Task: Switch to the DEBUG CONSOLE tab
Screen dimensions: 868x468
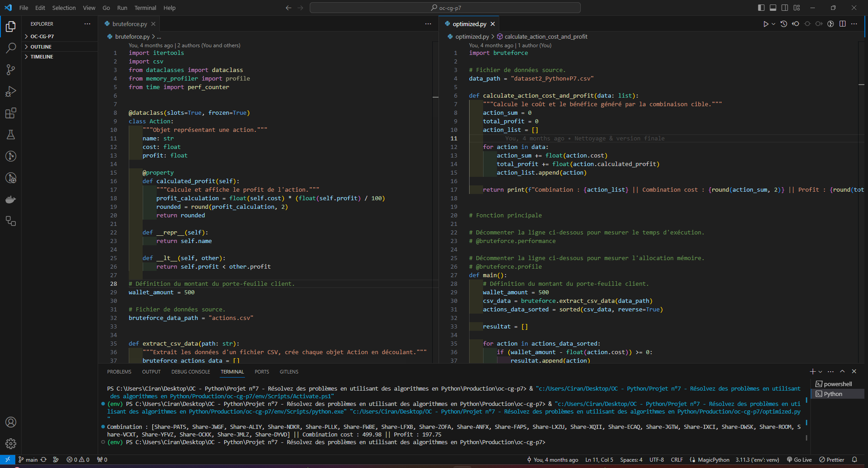Action: [x=190, y=372]
